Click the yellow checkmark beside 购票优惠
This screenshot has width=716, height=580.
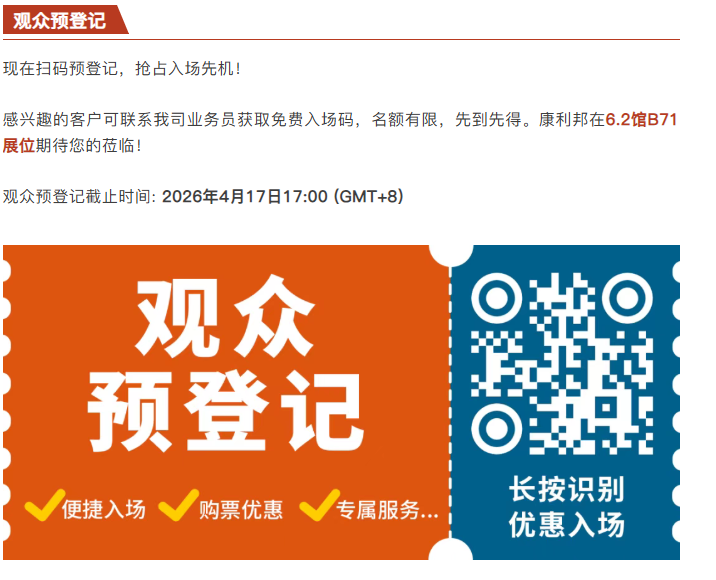(179, 505)
